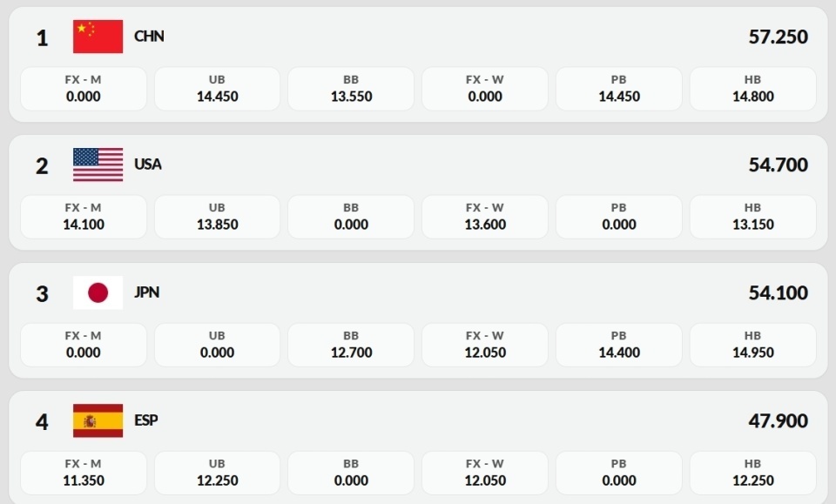836x504 pixels.
Task: Click China's total score 57.250
Action: coord(778,37)
